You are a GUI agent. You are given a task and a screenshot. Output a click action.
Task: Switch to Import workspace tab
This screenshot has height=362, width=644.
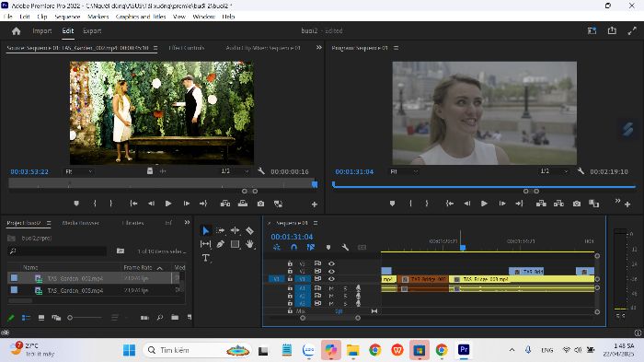pos(42,30)
